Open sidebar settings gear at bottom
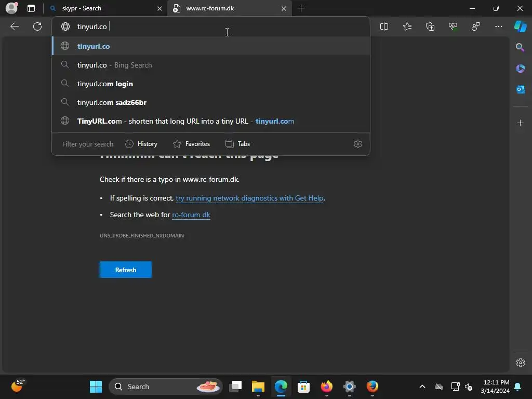 coord(520,362)
